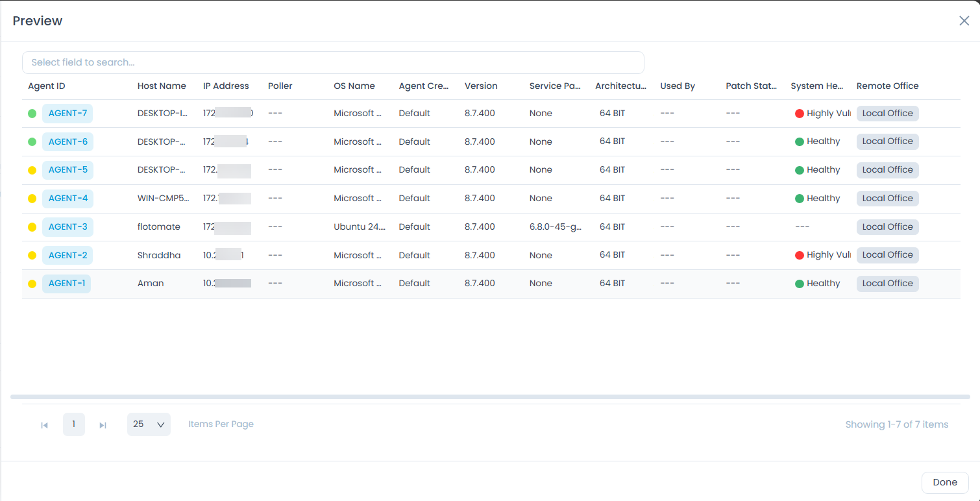Jump to the first page with the skip-back icon
Image resolution: width=980 pixels, height=501 pixels.
tap(44, 424)
